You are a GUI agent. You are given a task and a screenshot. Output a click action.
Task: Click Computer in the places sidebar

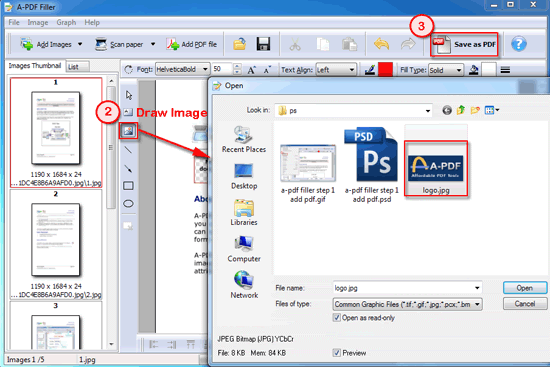click(x=244, y=249)
